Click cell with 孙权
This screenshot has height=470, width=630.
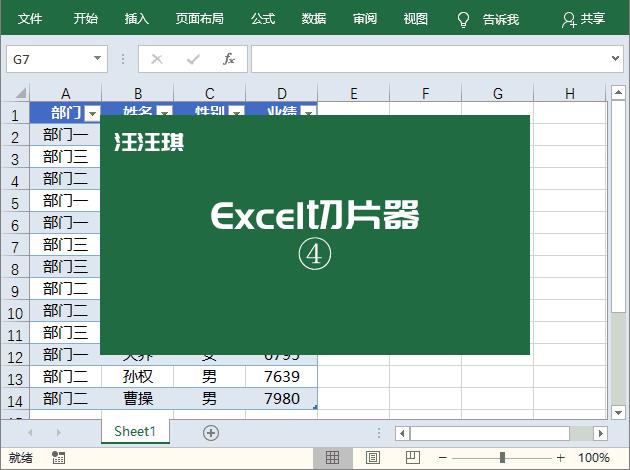137,376
